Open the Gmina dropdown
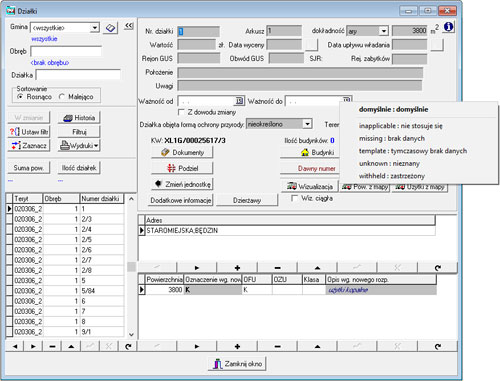The width and height of the screenshot is (500, 381). coord(95,27)
